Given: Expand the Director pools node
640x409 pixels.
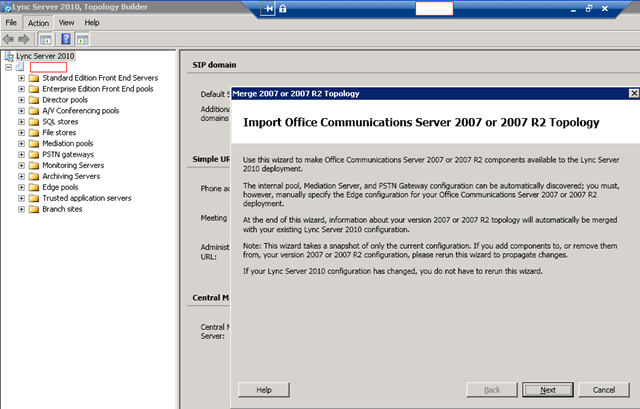Looking at the screenshot, I should 21,100.
